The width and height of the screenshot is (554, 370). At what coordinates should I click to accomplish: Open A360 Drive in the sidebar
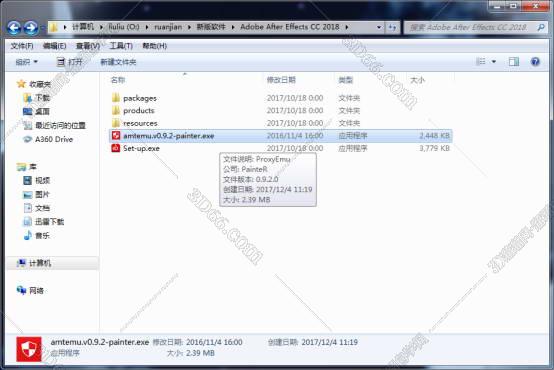pos(54,139)
